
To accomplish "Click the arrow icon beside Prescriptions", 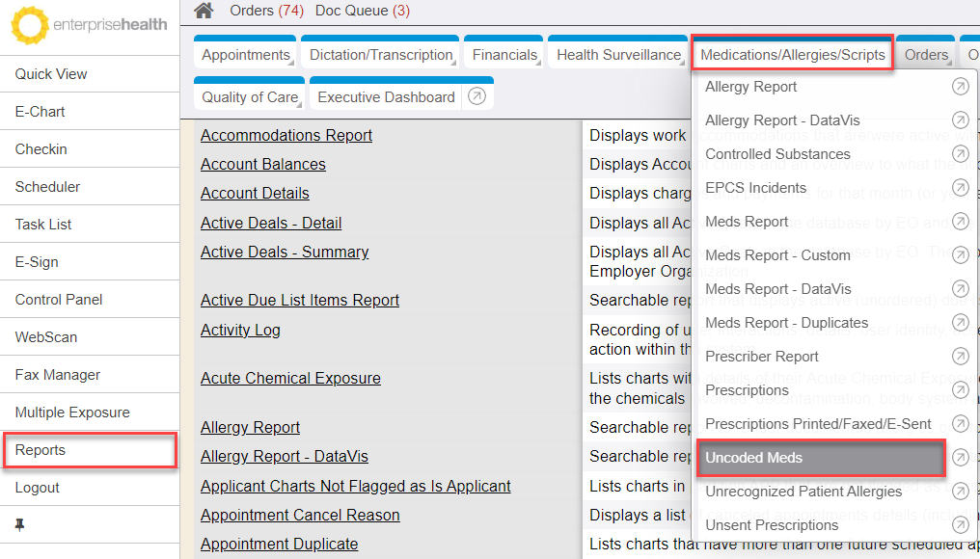I will coord(960,390).
